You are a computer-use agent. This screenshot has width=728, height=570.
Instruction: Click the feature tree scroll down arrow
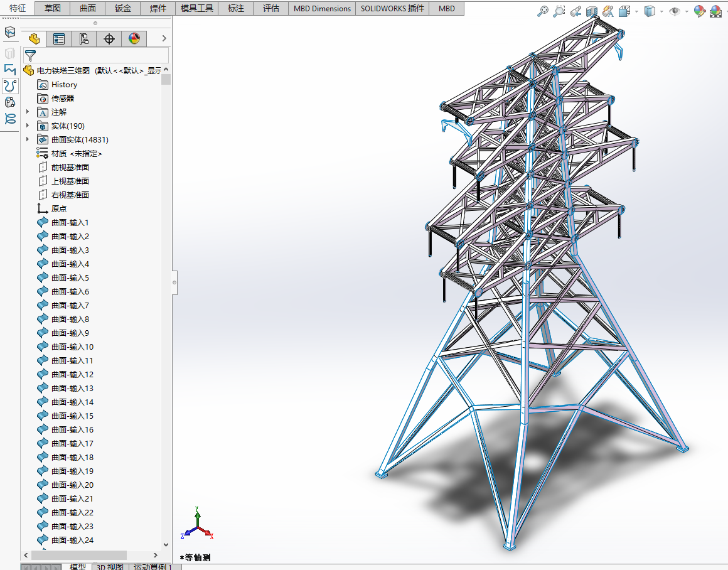(x=166, y=545)
